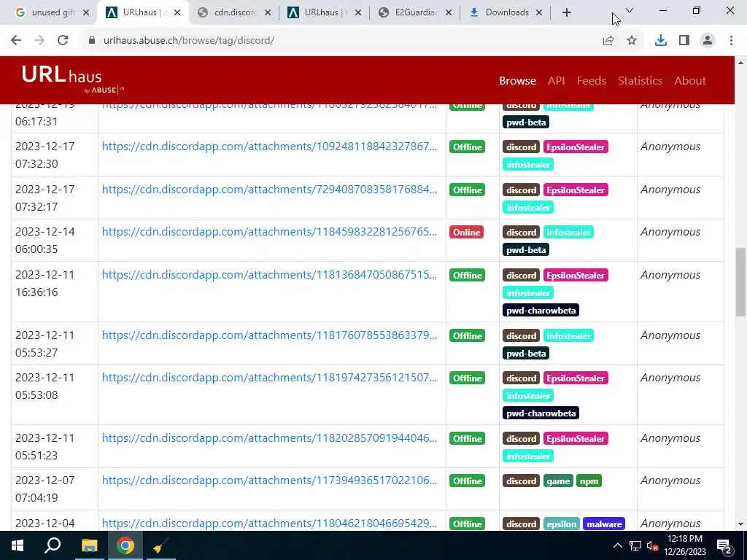Close the cdn.discord tab
This screenshot has height=560, width=747.
coord(267,13)
